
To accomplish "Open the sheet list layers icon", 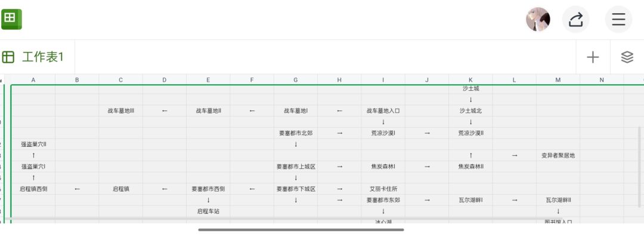I will pos(627,57).
